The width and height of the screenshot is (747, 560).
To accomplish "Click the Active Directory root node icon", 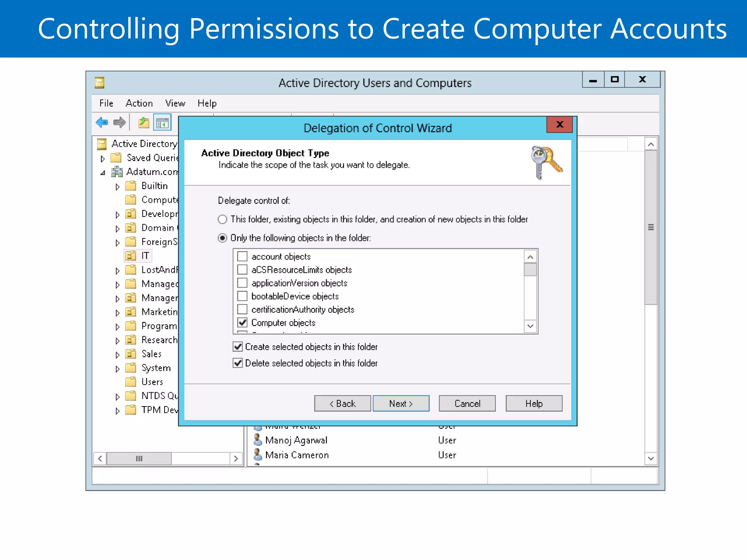I will click(101, 144).
